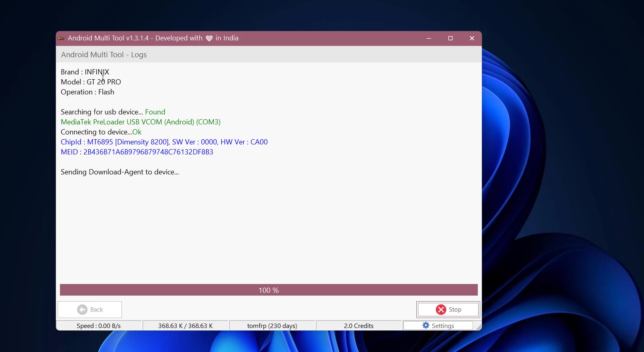
Task: Click the MEID line in the log
Action: (137, 152)
